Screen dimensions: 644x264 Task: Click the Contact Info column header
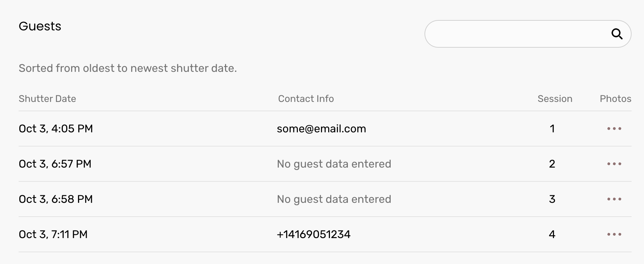coord(306,99)
